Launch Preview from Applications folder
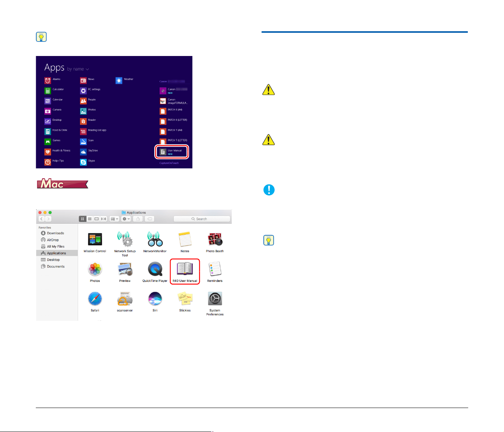The image size is (504, 432). click(125, 272)
